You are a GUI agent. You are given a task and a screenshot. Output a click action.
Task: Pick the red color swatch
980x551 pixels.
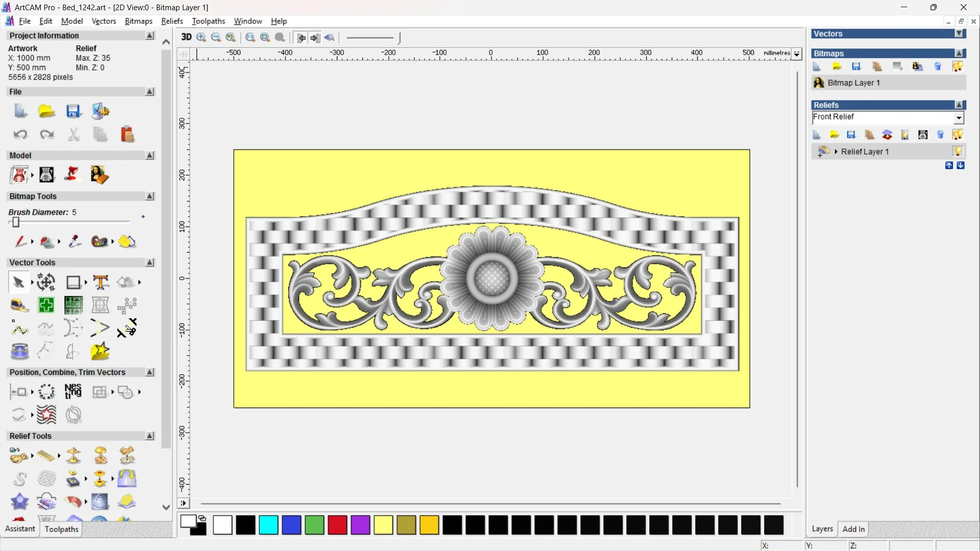pyautogui.click(x=337, y=525)
